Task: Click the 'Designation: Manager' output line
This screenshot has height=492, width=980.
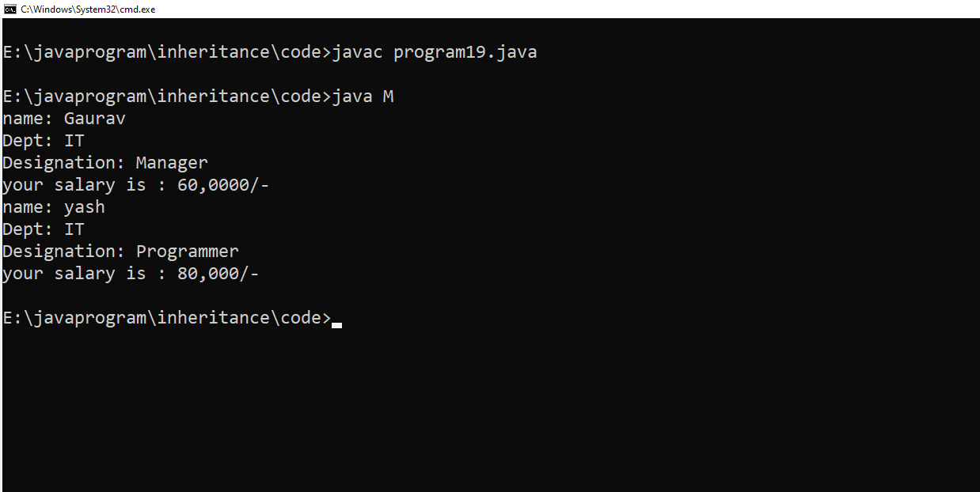Action: click(x=105, y=163)
